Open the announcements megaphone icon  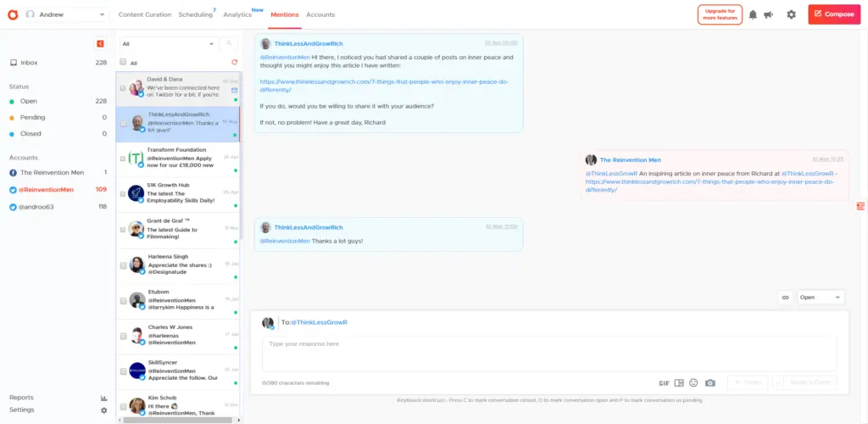pos(768,14)
